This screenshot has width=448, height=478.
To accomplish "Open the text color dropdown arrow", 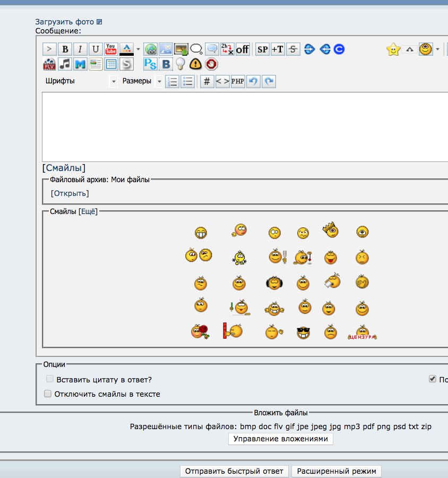I will (x=139, y=49).
